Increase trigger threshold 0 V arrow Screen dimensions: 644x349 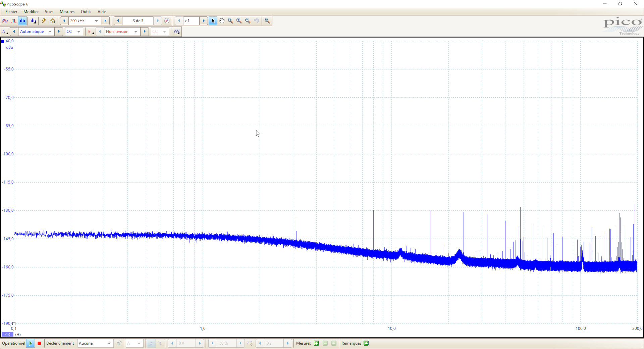coord(200,343)
